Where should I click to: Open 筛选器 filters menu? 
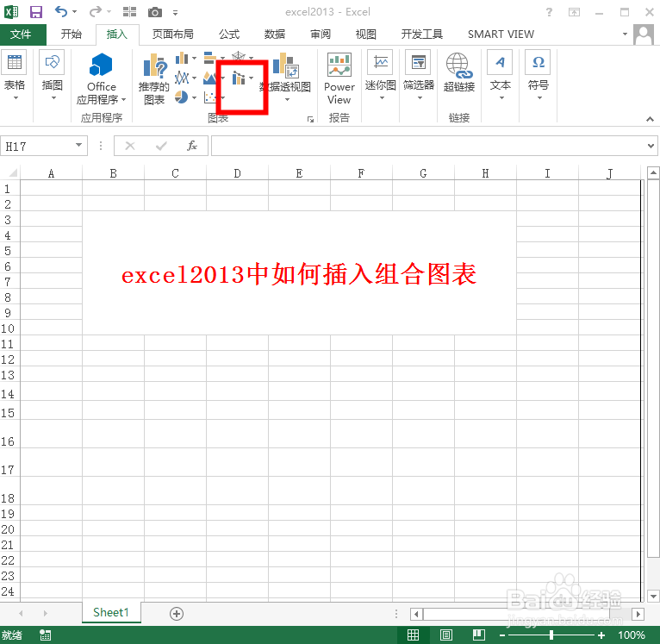pyautogui.click(x=419, y=76)
